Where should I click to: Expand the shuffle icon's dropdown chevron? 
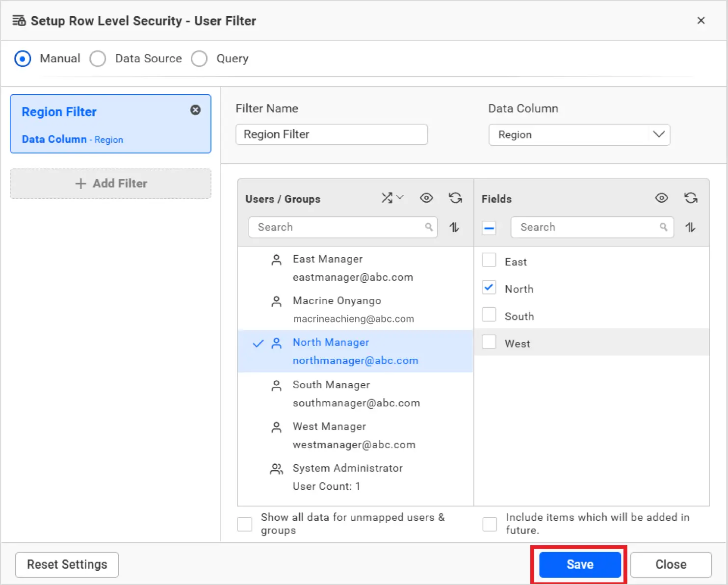point(400,197)
